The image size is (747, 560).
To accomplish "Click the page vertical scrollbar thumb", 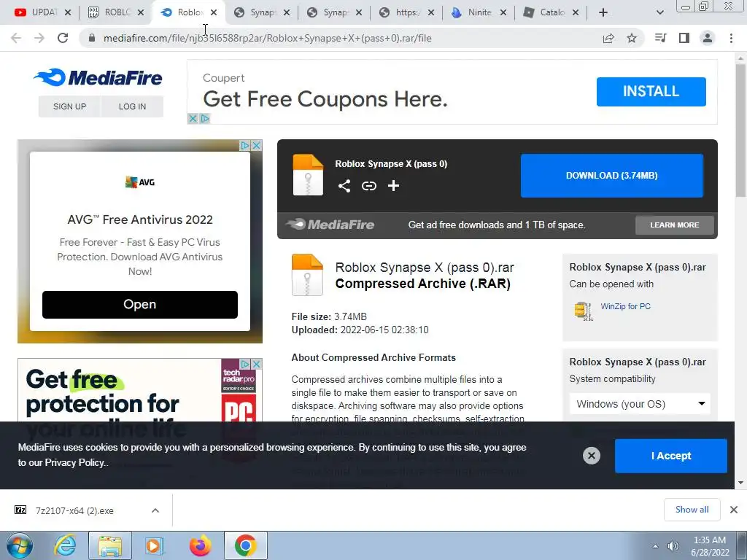I will 740,131.
